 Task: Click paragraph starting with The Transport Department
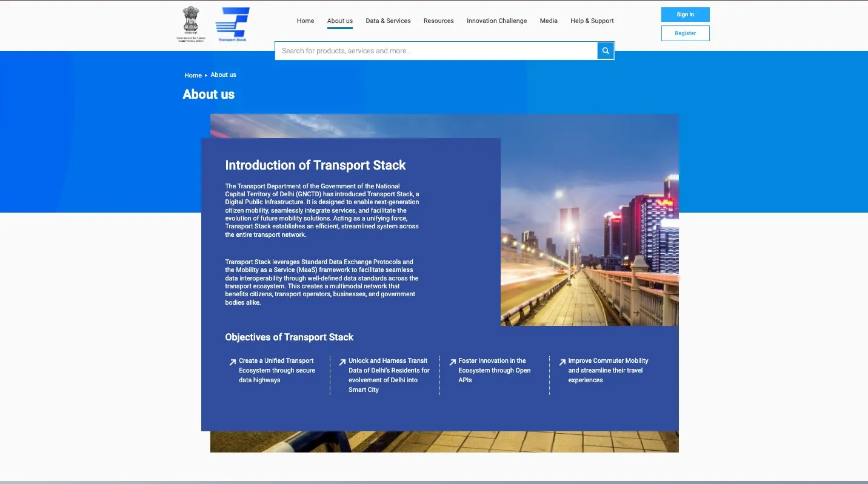(x=322, y=210)
